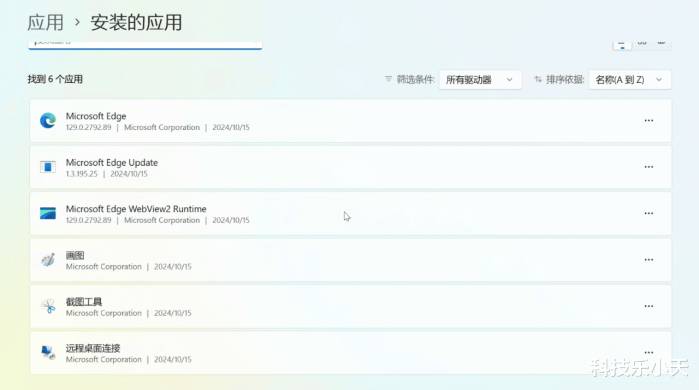Select the Microsoft Edge name text
699x390 pixels.
tap(96, 116)
